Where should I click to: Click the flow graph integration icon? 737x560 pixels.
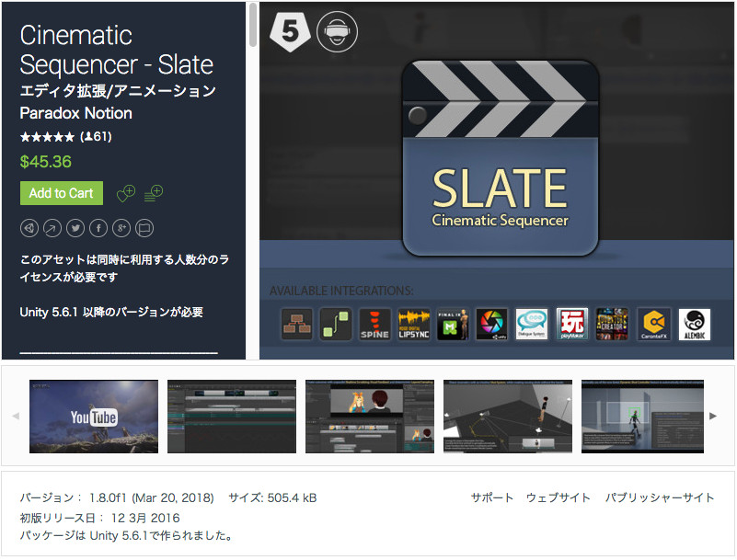(x=336, y=325)
